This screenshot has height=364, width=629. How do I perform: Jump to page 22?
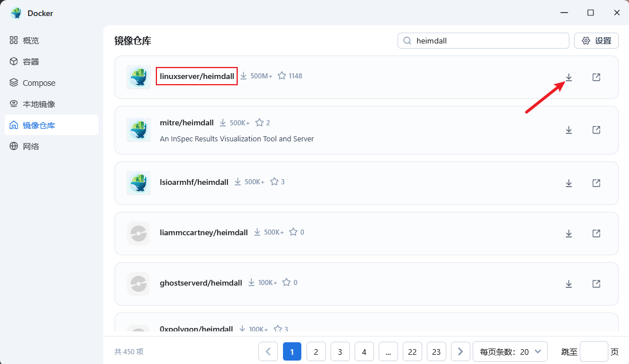point(412,351)
